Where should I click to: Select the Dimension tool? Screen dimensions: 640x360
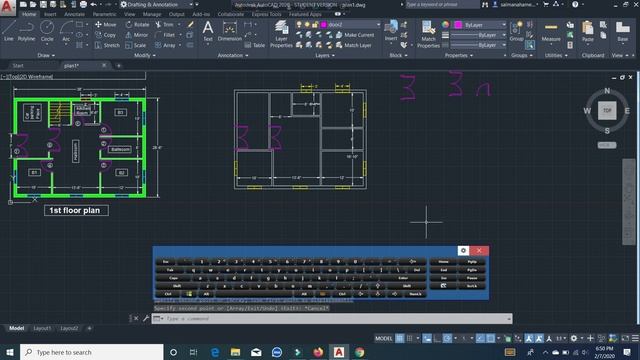[229, 31]
